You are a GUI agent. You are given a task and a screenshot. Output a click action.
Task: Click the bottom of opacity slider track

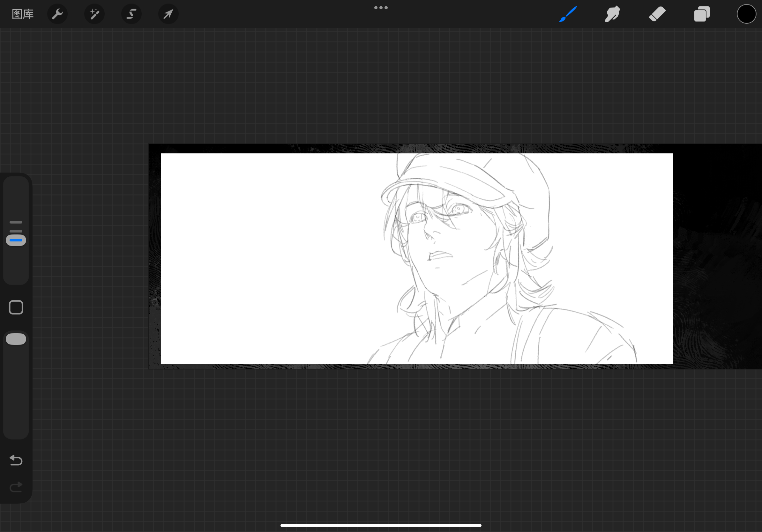[16, 428]
